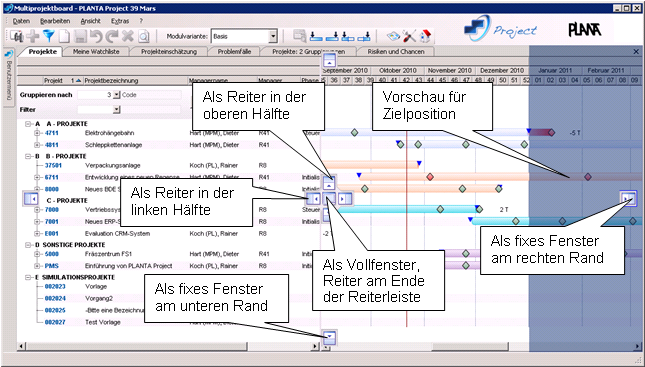The image size is (645, 367).
Task: Click the house home icon in toolbar
Action: pos(425,36)
